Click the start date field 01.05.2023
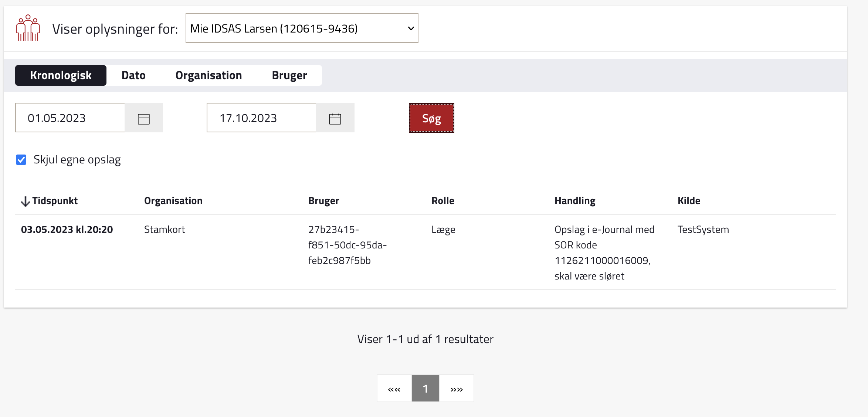 (70, 118)
